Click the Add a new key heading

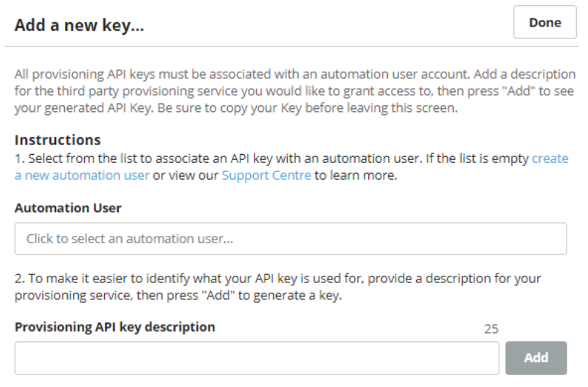[79, 26]
